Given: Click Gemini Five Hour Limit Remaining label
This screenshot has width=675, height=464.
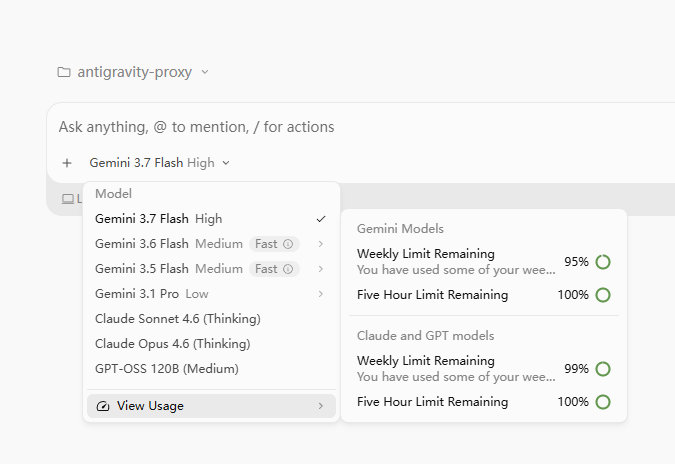Looking at the screenshot, I should point(432,295).
